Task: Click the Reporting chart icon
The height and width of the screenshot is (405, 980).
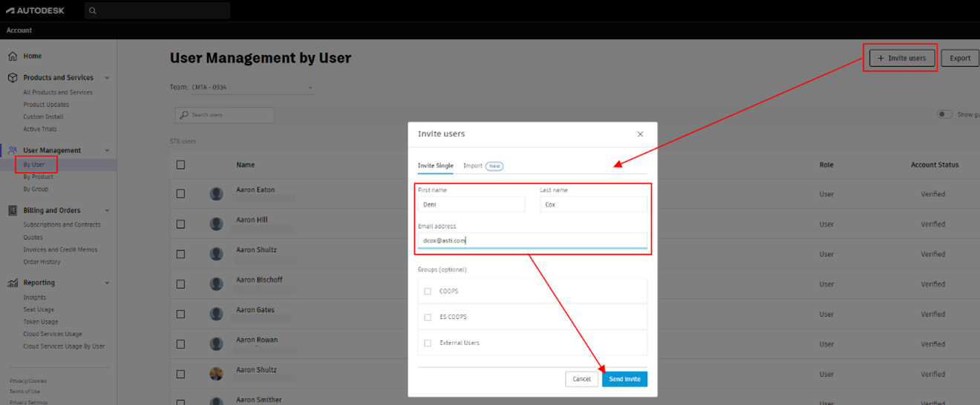Action: pos(13,283)
